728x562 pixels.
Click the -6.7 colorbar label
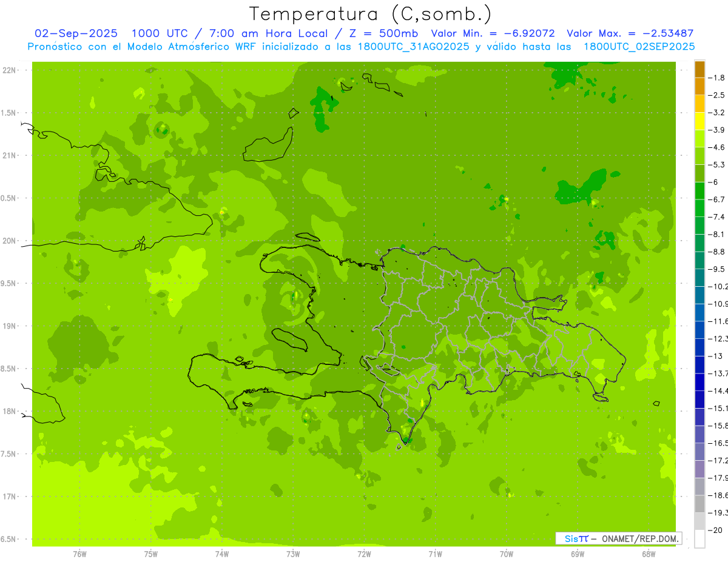716,199
